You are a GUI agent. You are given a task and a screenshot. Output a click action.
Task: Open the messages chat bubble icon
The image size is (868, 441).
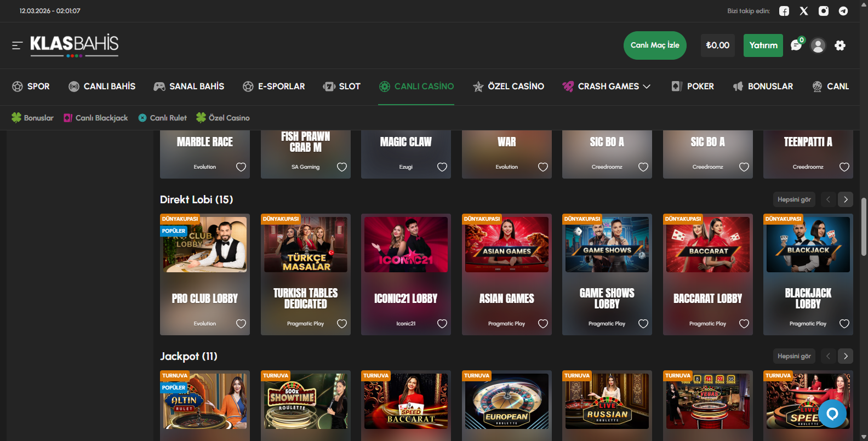point(796,45)
